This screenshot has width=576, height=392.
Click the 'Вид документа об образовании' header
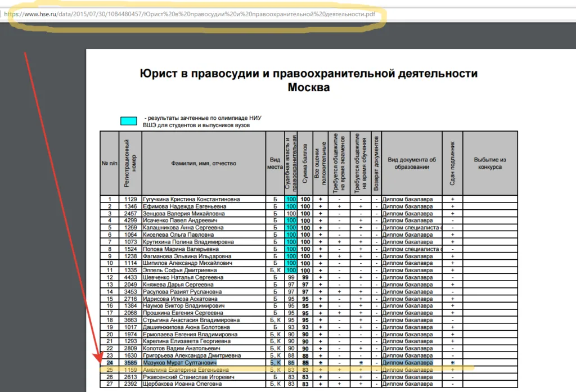tap(412, 163)
